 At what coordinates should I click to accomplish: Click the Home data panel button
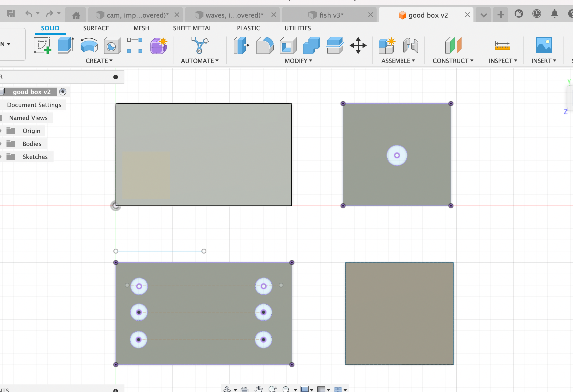coord(76,15)
